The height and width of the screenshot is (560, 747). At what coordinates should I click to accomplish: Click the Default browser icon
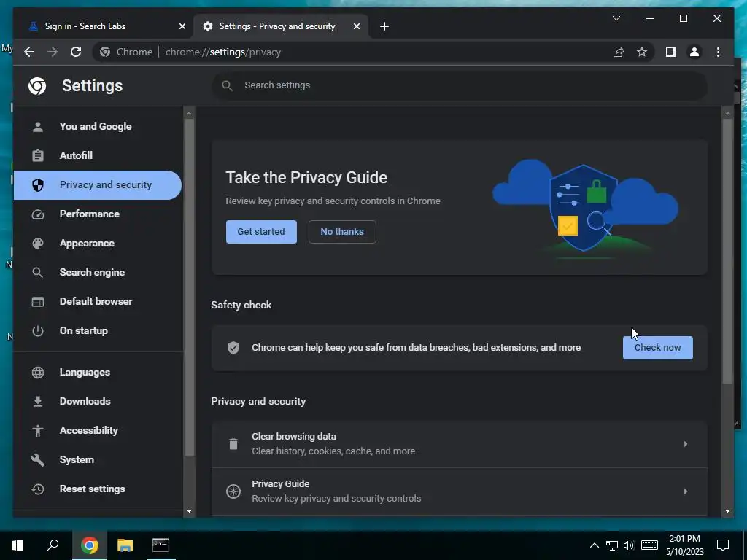(x=38, y=301)
